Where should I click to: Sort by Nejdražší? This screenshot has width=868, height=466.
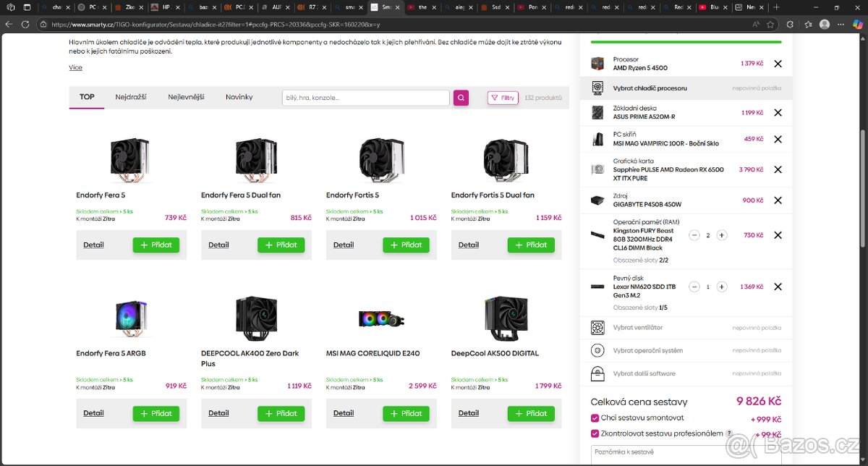[x=131, y=97]
